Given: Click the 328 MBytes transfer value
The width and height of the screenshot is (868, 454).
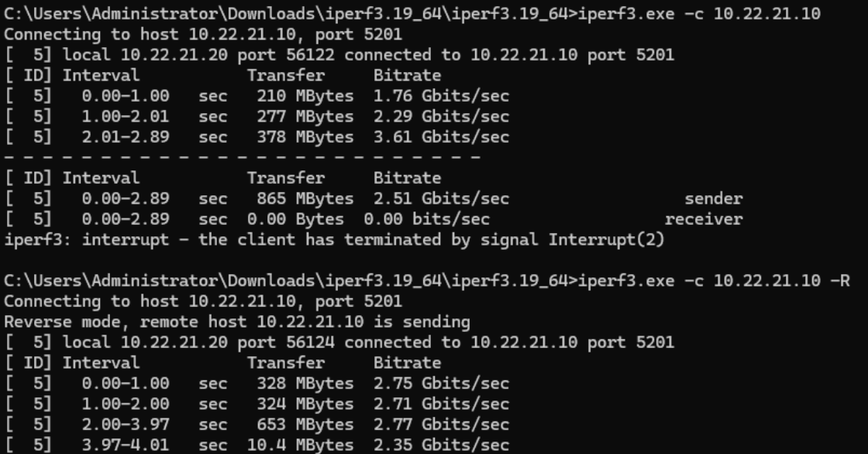Looking at the screenshot, I should (305, 383).
